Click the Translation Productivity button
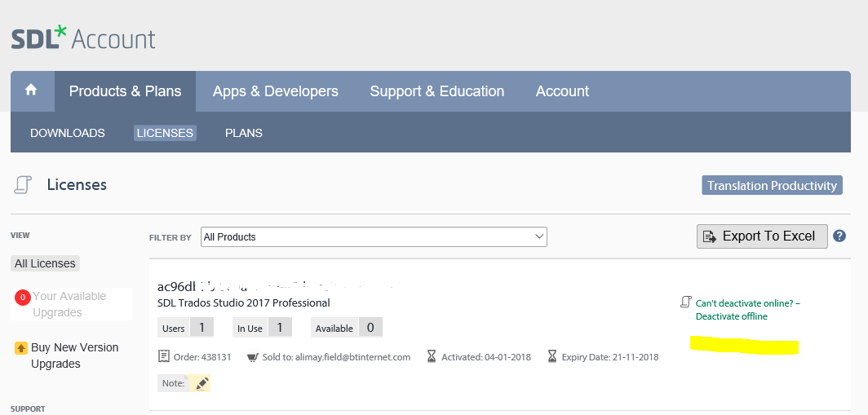868x415 pixels. click(x=773, y=185)
